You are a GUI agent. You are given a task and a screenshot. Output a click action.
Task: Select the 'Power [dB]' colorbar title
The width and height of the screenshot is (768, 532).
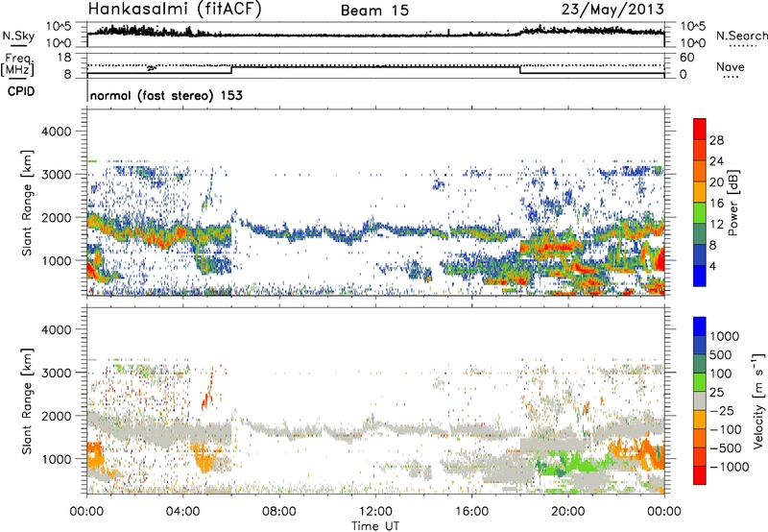(732, 203)
